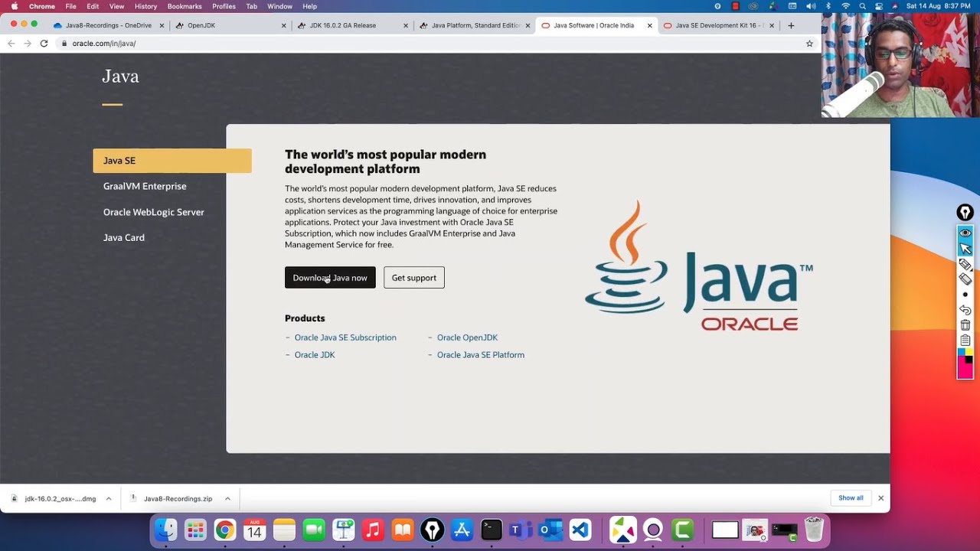
Task: Select the eraser tool in annotation palette
Action: (965, 279)
